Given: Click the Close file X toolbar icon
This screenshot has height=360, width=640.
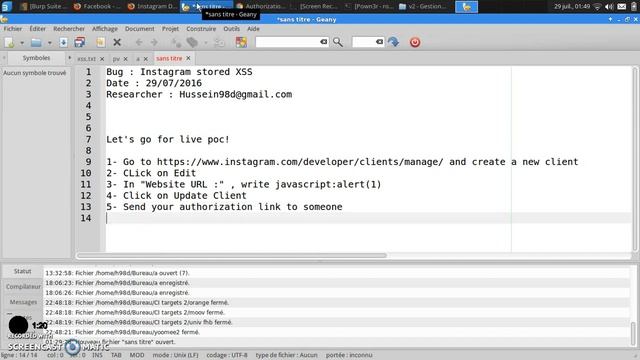Looking at the screenshot, I should (x=117, y=42).
